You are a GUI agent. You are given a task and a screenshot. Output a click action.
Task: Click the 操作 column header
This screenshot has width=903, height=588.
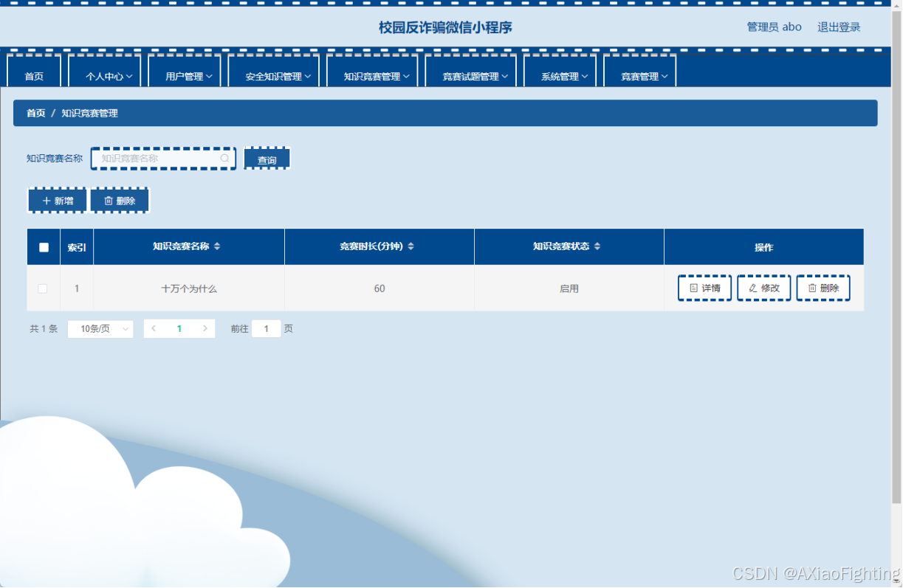764,247
